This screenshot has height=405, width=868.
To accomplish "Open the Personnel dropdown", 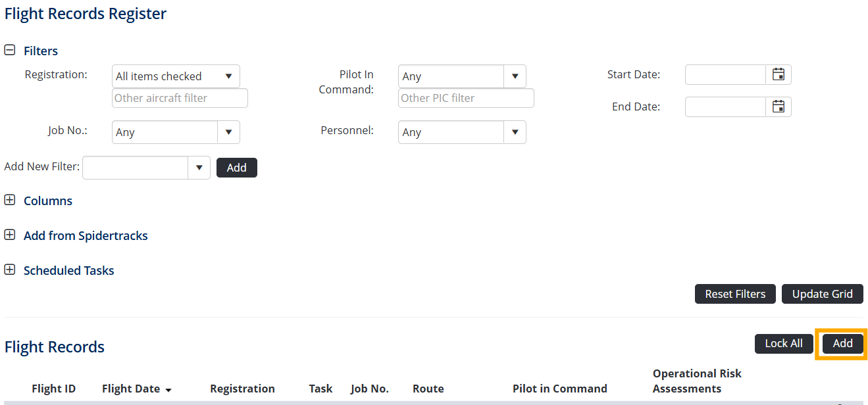I will pyautogui.click(x=515, y=132).
